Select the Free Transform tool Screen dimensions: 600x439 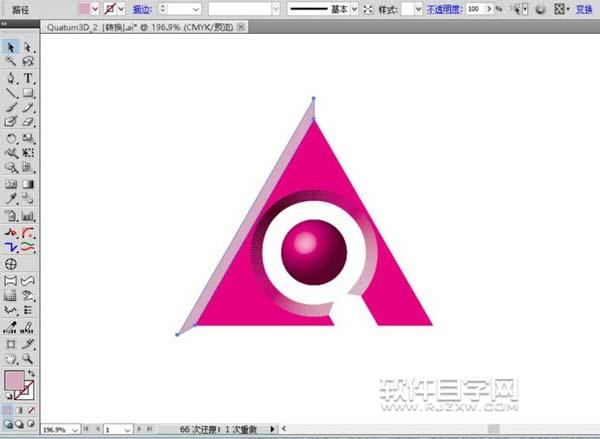coord(28,153)
